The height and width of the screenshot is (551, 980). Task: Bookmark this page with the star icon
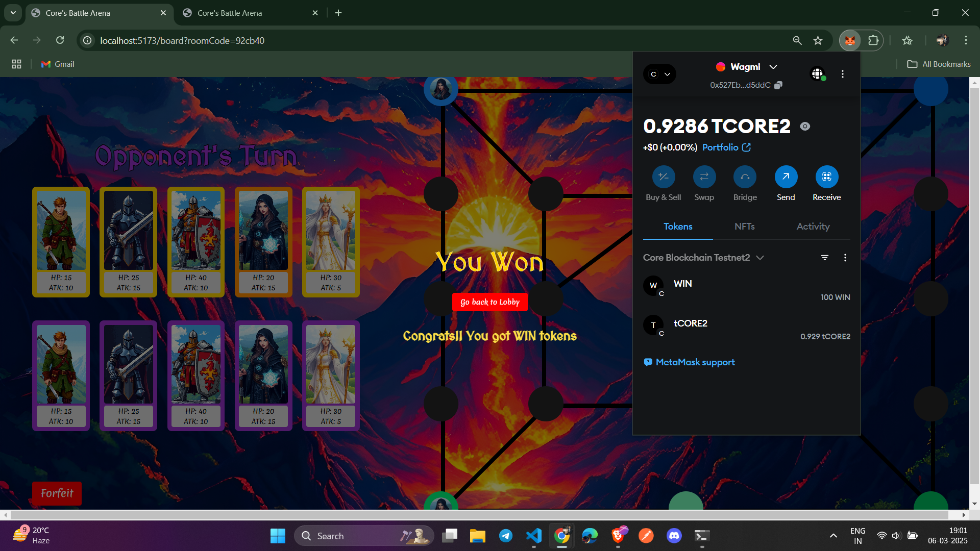pyautogui.click(x=818, y=40)
